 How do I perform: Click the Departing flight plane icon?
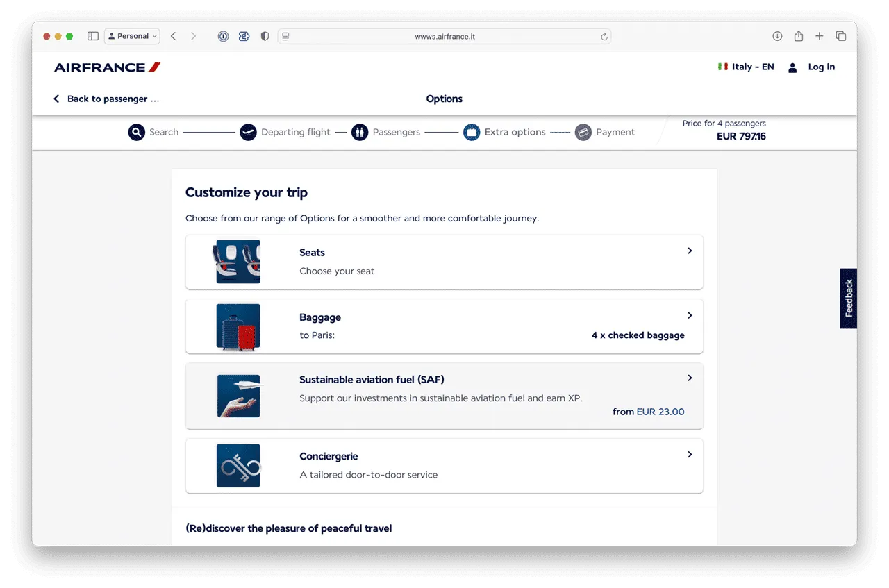(248, 132)
